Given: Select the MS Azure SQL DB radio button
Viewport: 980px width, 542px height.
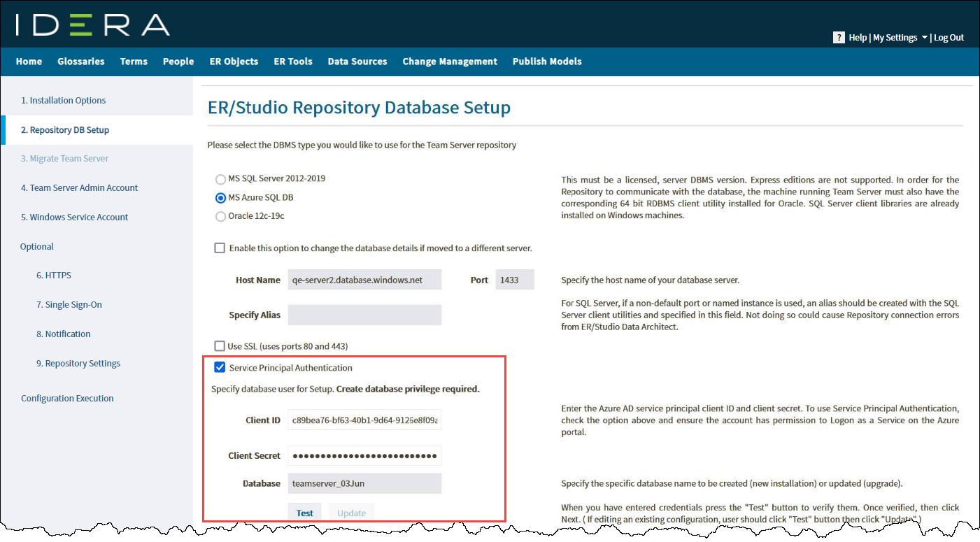Looking at the screenshot, I should pyautogui.click(x=221, y=198).
